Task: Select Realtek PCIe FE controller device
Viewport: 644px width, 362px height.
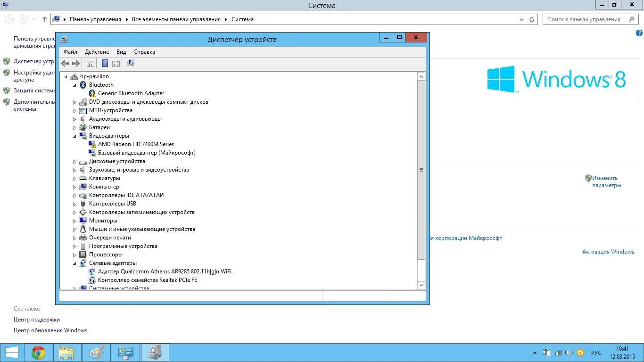Action: [x=148, y=280]
